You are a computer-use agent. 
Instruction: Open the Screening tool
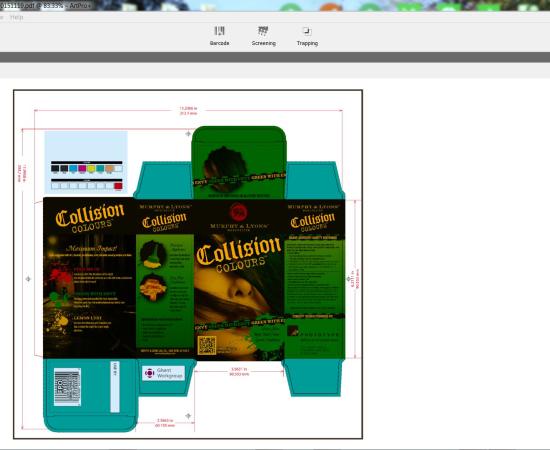pos(263,36)
